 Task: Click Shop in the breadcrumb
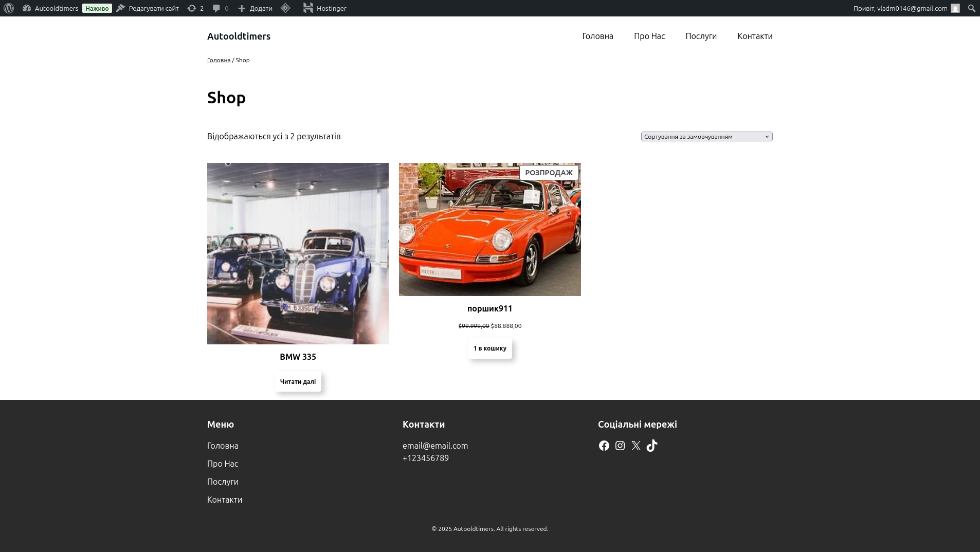(x=243, y=60)
